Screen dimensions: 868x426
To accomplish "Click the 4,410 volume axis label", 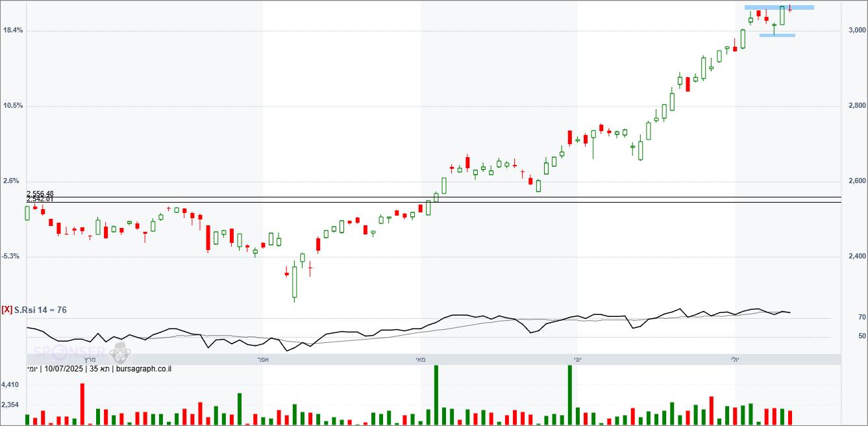I will 10,385.
